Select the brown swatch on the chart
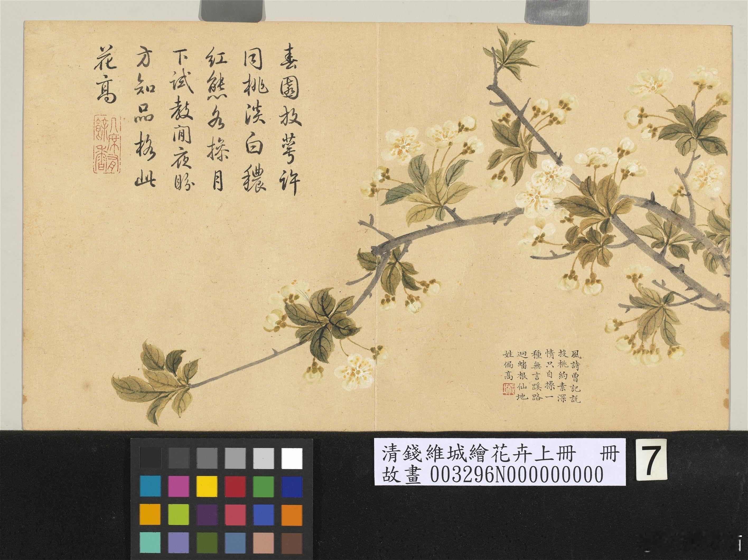This screenshot has width=748, height=560. [x=292, y=543]
